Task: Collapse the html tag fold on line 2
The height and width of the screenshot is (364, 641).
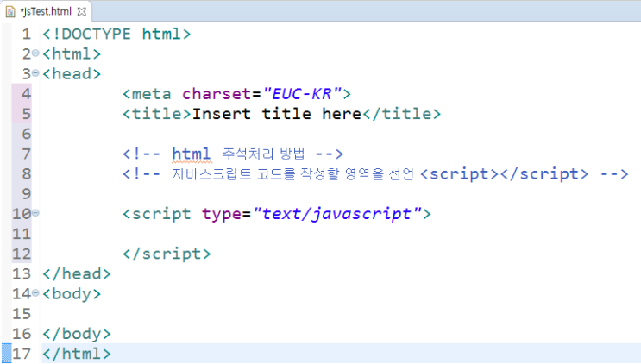Action: pos(35,54)
